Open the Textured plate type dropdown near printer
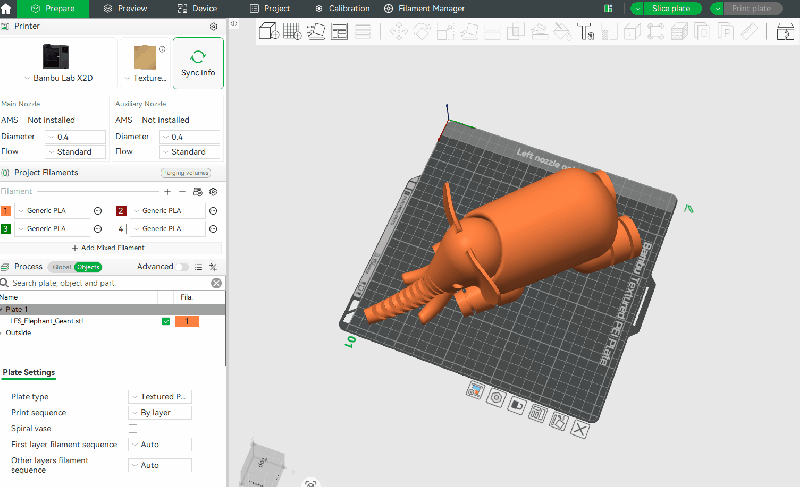This screenshot has width=800, height=487. 145,78
